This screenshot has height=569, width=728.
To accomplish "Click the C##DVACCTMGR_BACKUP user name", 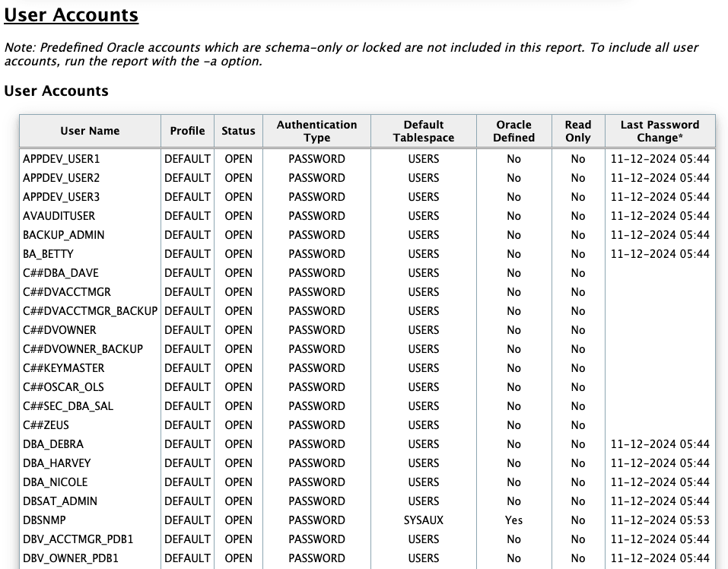I will 90,311.
